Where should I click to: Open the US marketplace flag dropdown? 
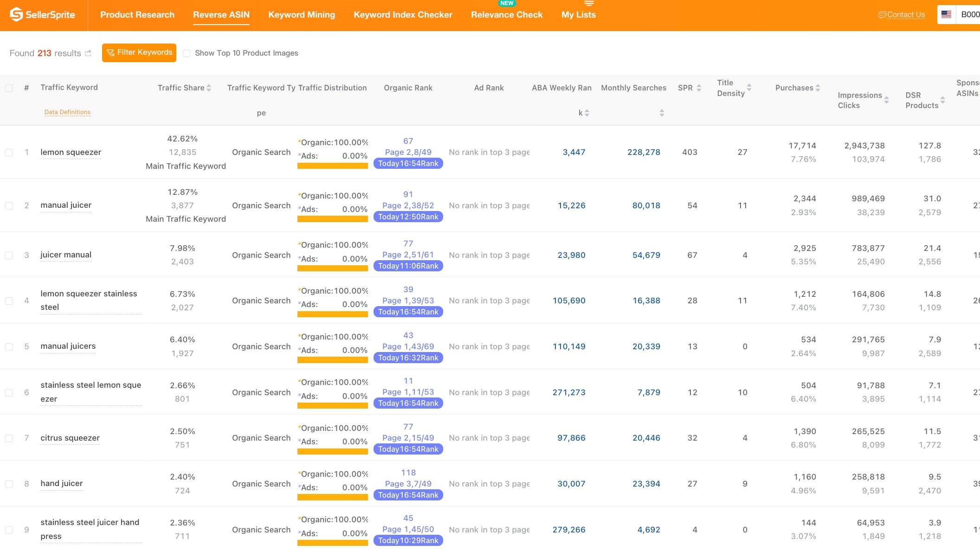click(x=947, y=14)
